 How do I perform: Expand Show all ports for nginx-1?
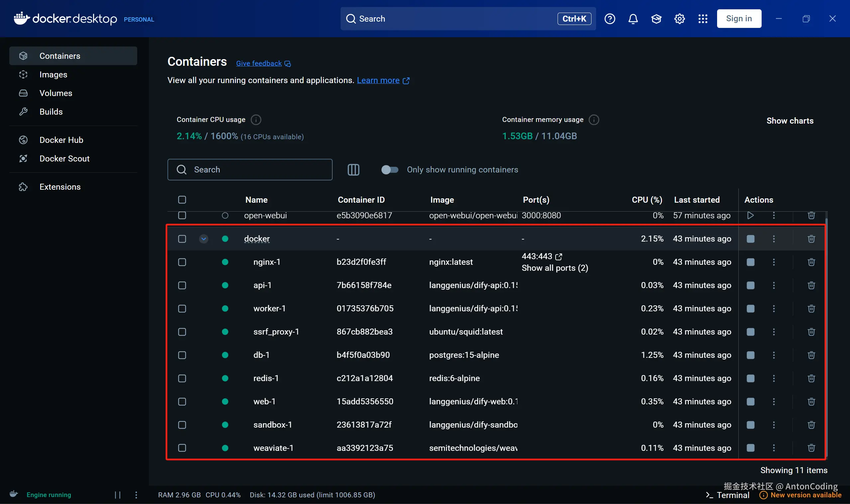555,268
